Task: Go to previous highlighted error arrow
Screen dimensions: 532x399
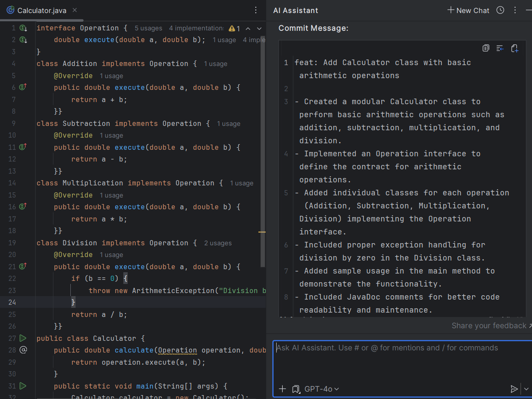Action: tap(248, 28)
